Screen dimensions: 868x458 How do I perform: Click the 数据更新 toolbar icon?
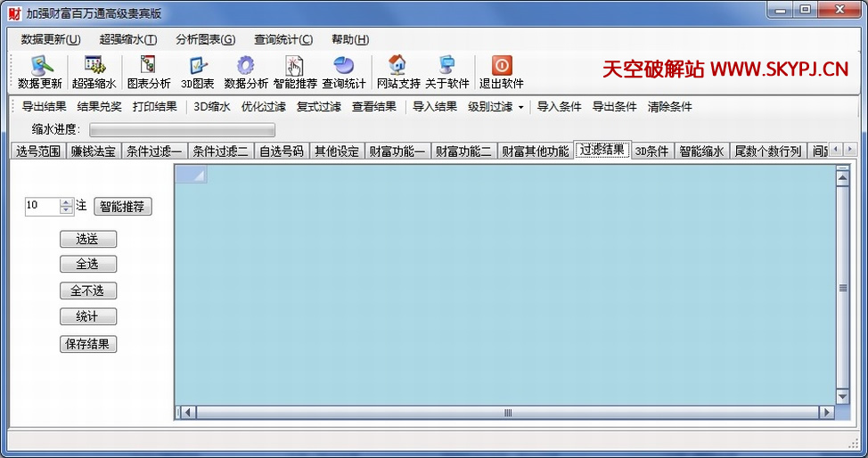tap(40, 67)
